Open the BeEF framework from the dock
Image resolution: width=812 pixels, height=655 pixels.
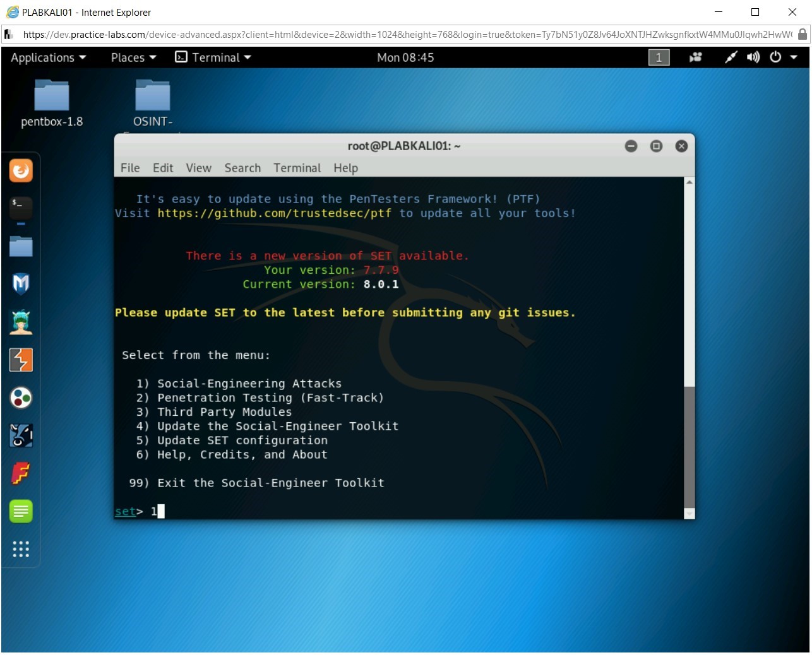(x=21, y=435)
